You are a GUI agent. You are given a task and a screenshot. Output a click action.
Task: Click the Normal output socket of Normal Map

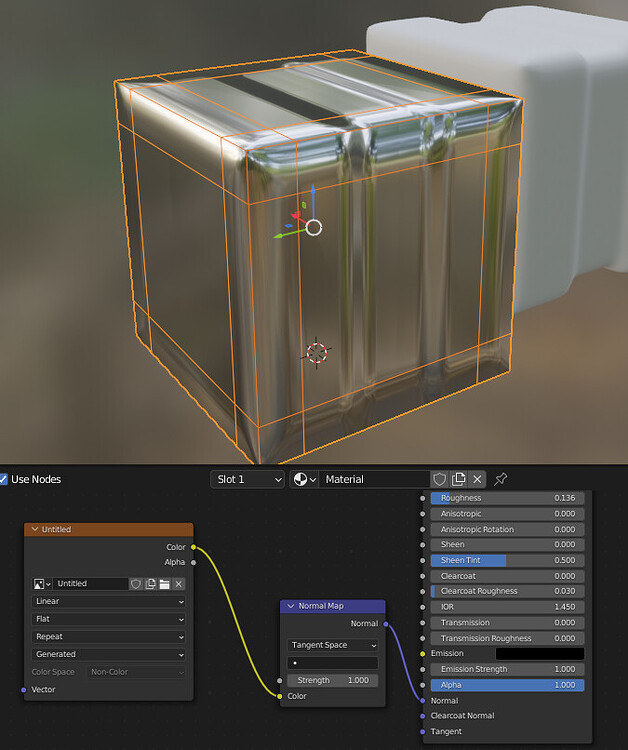coord(386,624)
